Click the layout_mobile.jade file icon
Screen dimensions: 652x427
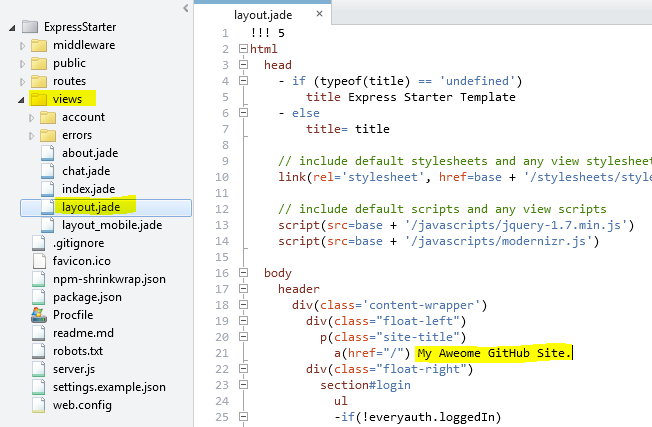(x=48, y=225)
